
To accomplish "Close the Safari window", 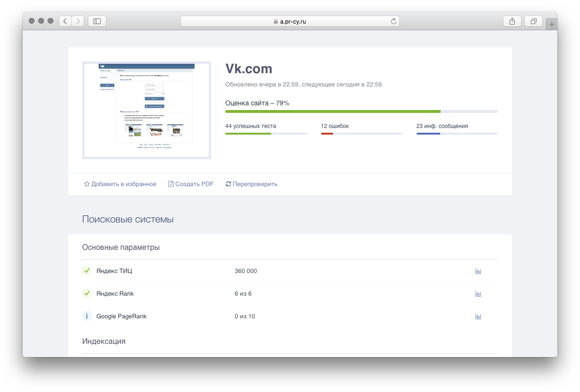I will coord(32,21).
